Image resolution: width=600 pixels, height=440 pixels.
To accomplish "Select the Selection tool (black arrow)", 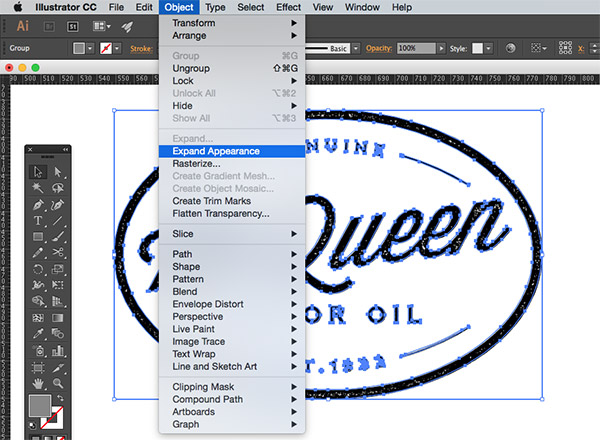I will (x=38, y=172).
